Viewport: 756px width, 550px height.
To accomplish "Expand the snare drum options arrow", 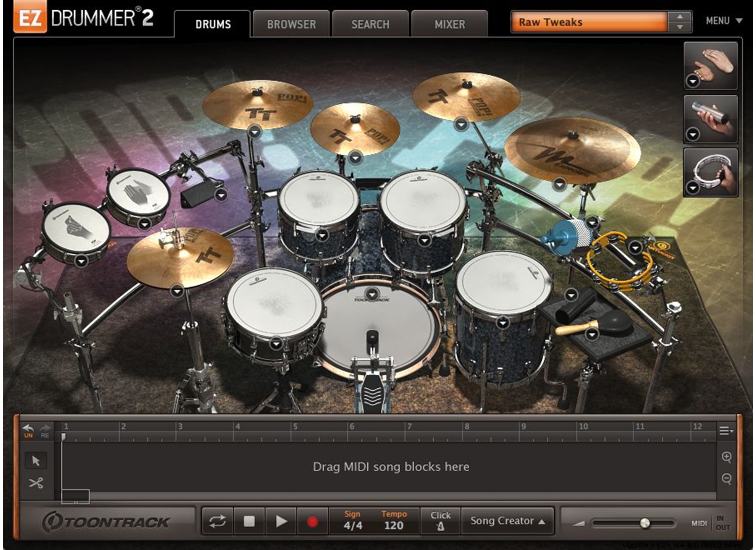I will (x=276, y=344).
